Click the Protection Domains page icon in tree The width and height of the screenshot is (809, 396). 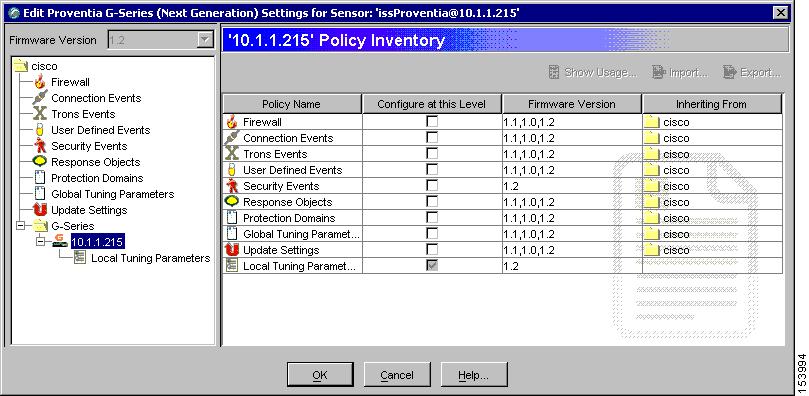(x=40, y=178)
